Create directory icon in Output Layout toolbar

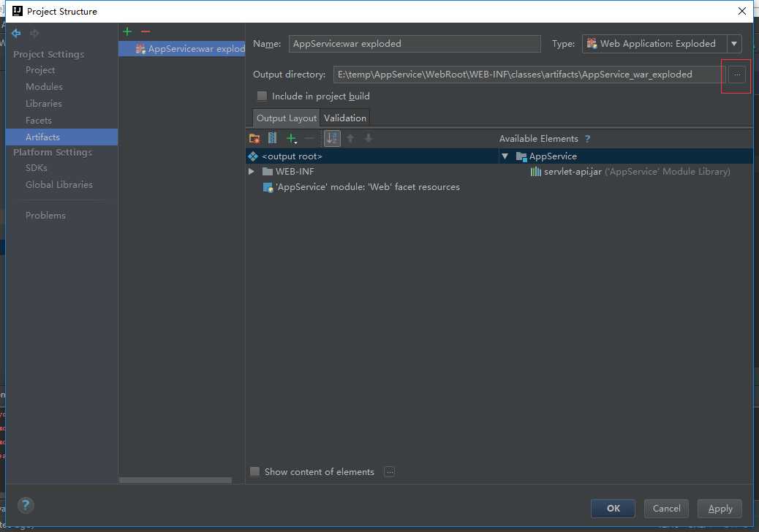coord(254,139)
